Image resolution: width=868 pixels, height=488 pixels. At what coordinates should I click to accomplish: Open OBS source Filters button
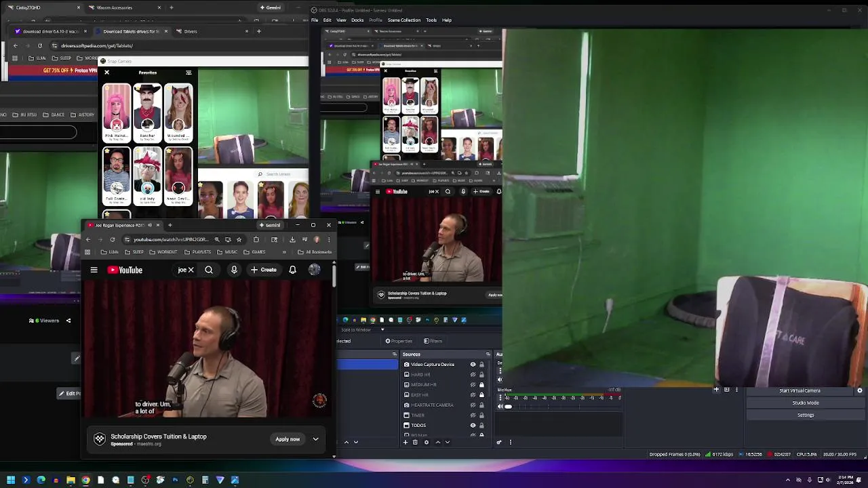coord(433,341)
